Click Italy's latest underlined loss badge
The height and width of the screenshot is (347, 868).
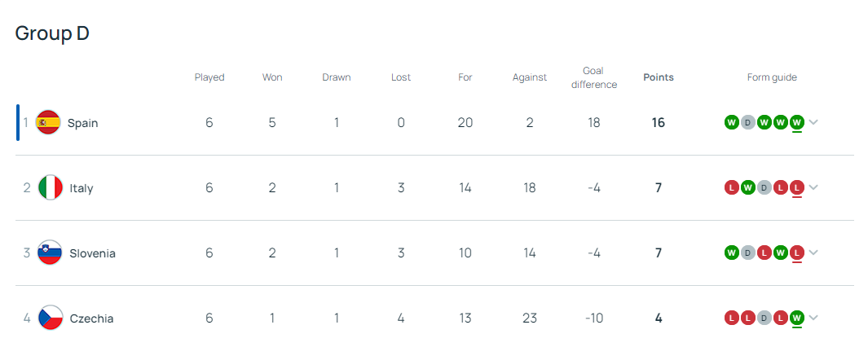pyautogui.click(x=797, y=187)
